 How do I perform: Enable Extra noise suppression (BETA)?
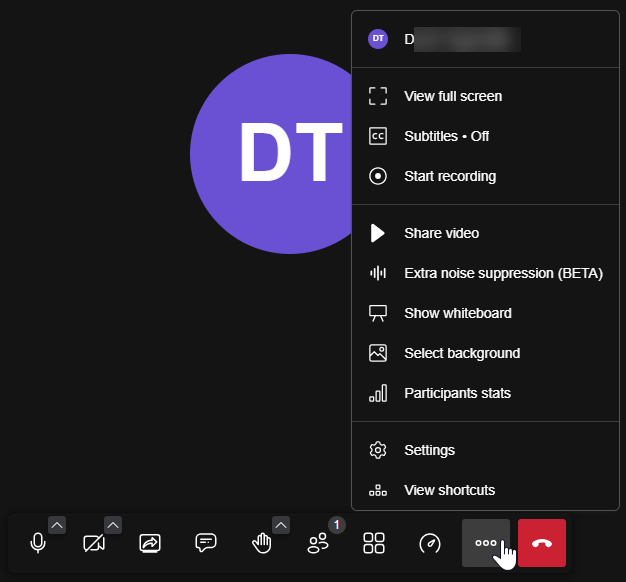click(x=503, y=273)
